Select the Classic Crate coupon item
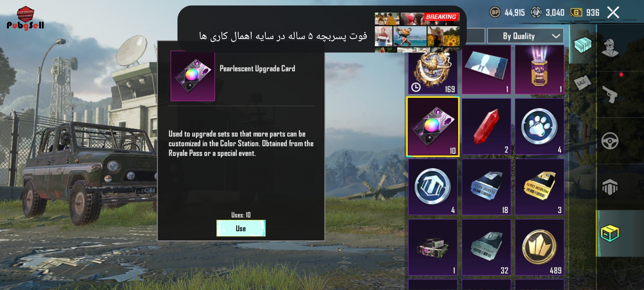Viewport: 644px width, 290px height. coord(486,187)
